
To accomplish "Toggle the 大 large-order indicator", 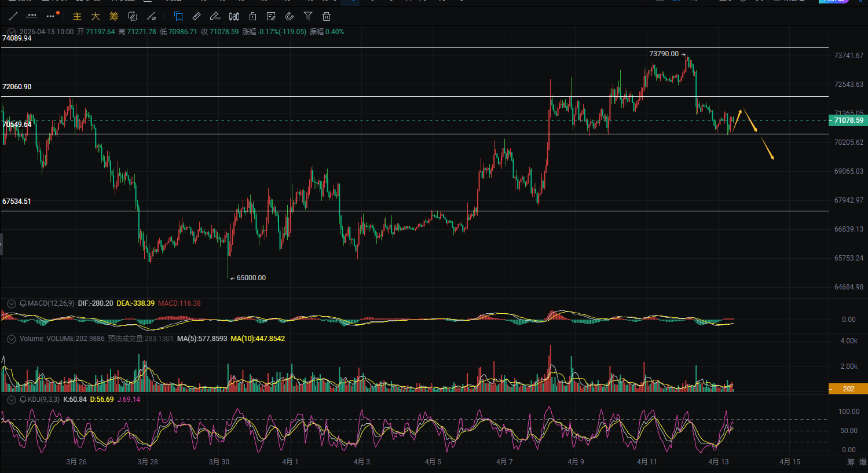I will pyautogui.click(x=96, y=16).
